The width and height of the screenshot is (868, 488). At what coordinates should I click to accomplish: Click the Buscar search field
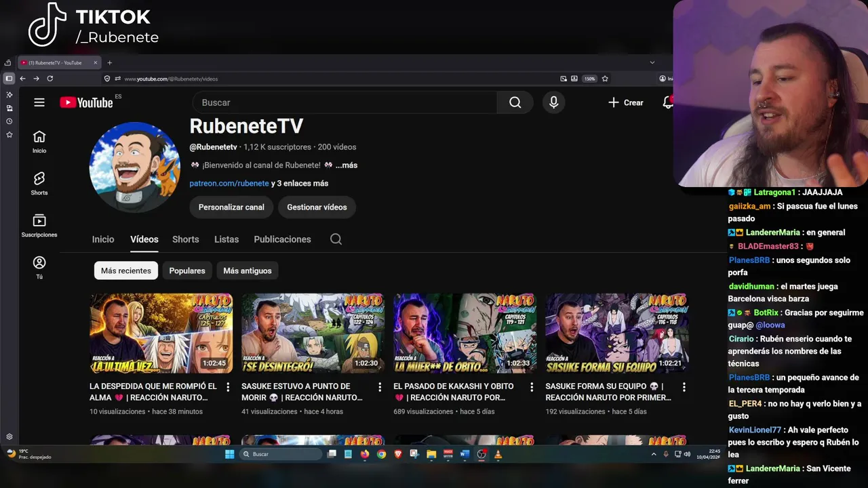[344, 102]
